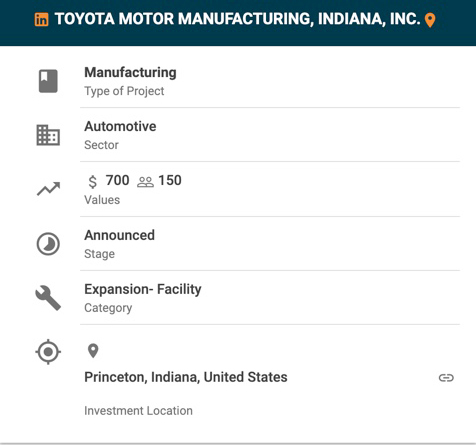Click the orange map pin in header

[430, 20]
